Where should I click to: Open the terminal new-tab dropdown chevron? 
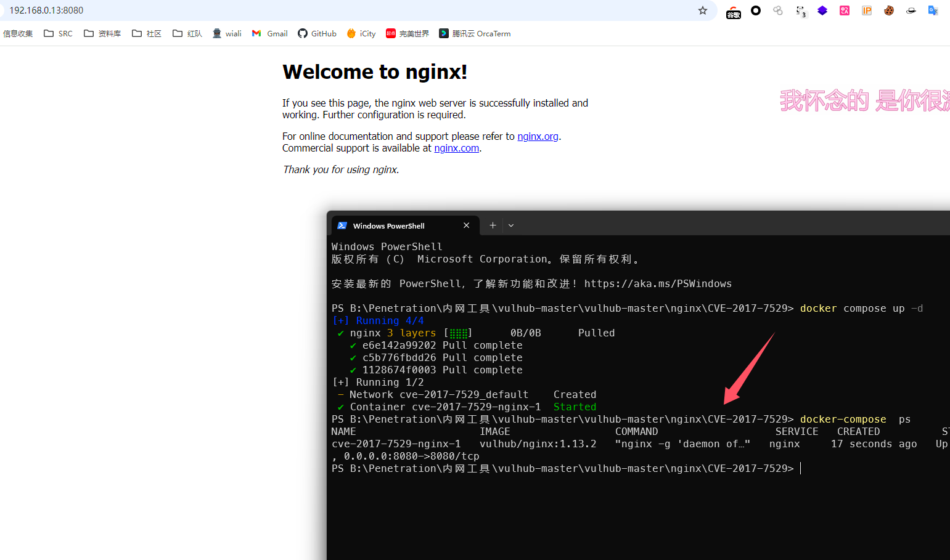[511, 225]
